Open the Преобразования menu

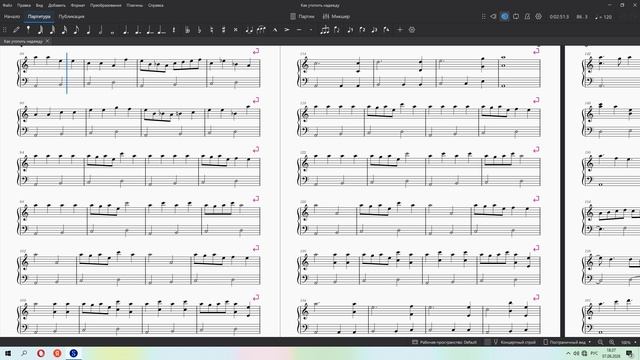pos(106,5)
